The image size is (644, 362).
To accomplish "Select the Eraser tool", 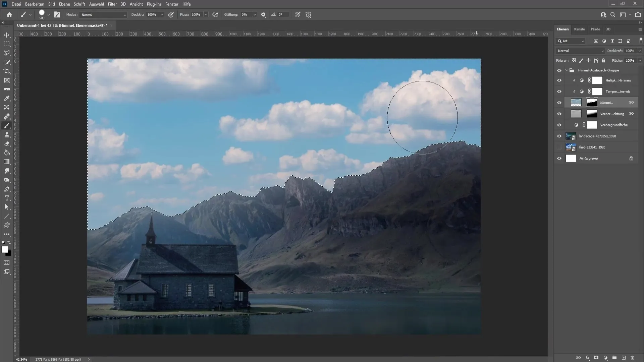I will (x=7, y=144).
